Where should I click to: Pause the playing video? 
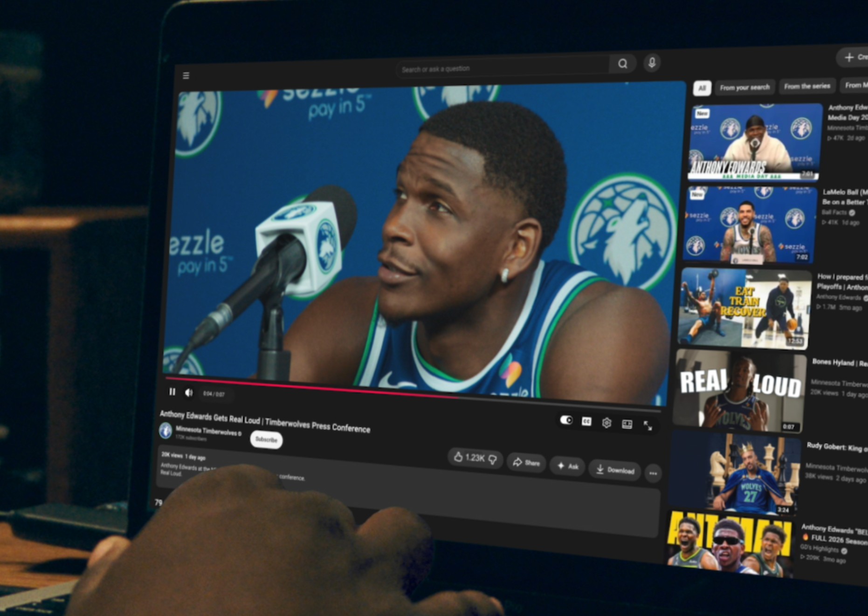(x=172, y=392)
